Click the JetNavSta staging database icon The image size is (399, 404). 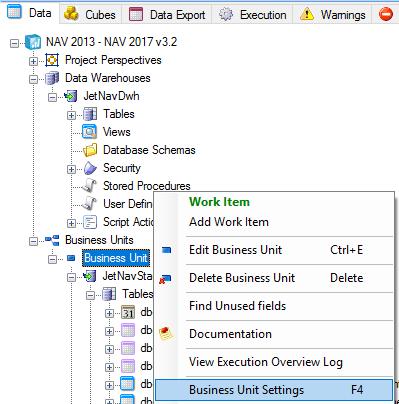(x=90, y=276)
